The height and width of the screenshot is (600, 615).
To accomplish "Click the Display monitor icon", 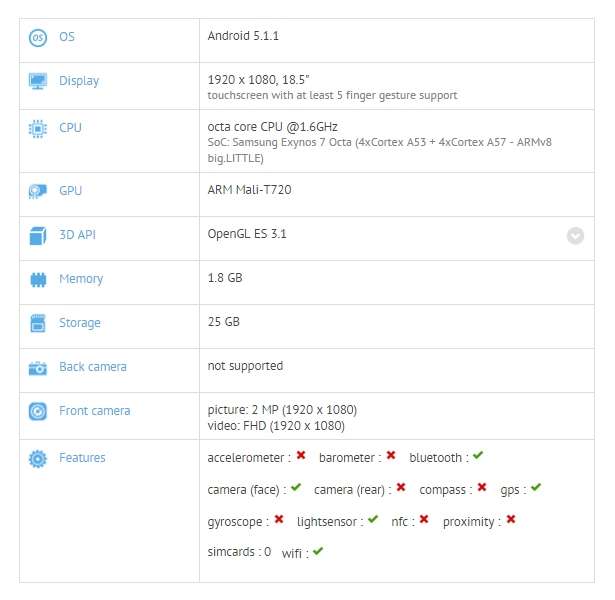I will 38,81.
